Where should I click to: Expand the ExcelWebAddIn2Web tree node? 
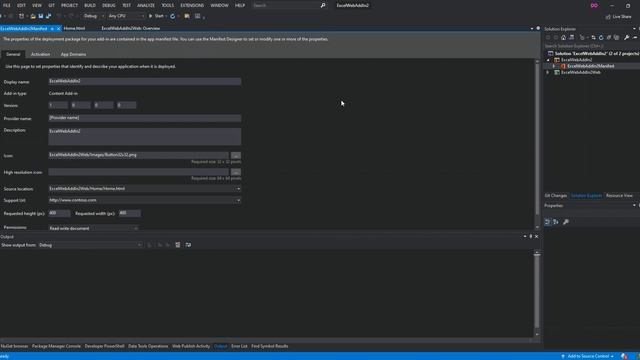pos(548,72)
